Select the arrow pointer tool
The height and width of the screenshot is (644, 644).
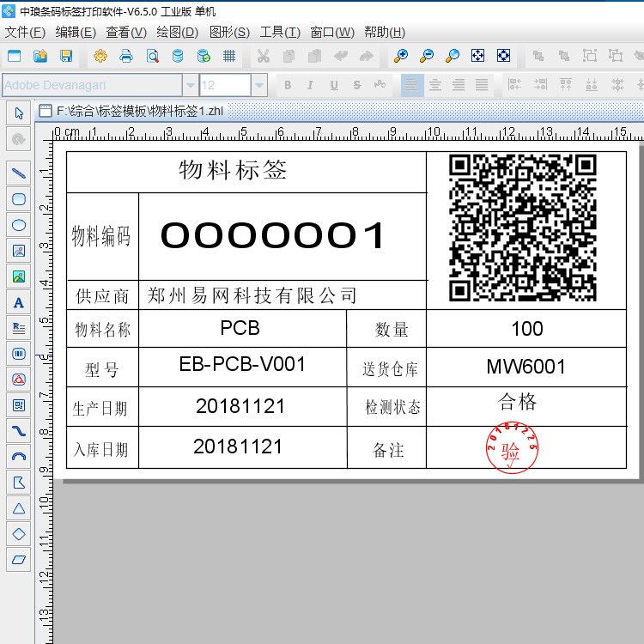19,113
